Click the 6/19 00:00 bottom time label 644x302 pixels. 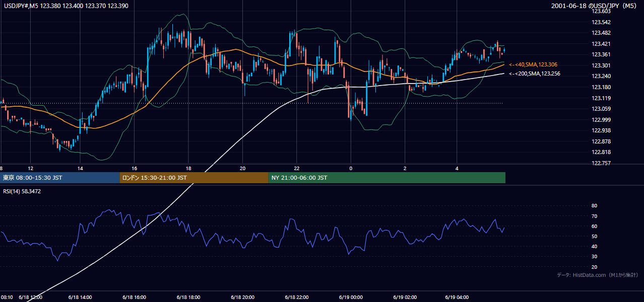coord(351,297)
